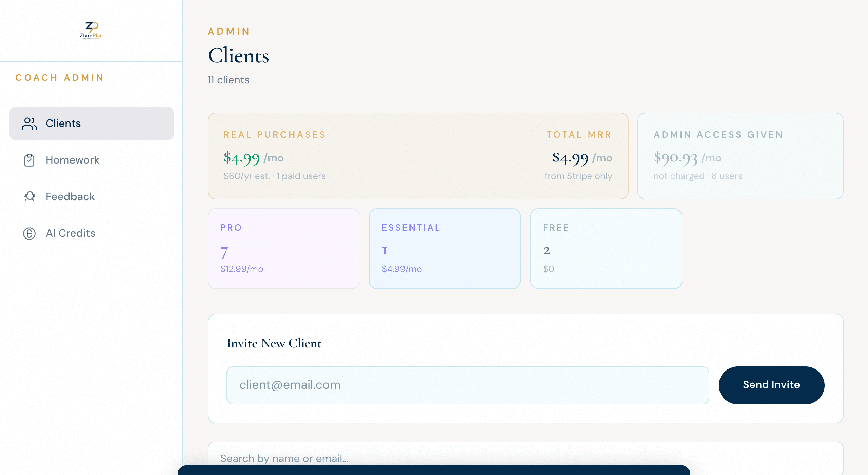Click the 'REAL PURCHASES' label

[x=275, y=135]
